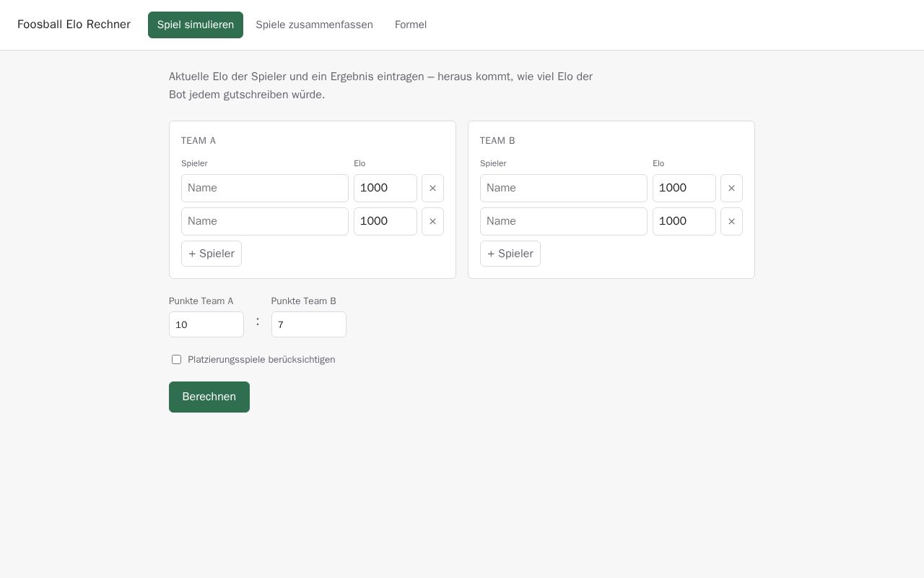Select second Team A Elo field
This screenshot has width=924, height=578.
[x=385, y=221]
